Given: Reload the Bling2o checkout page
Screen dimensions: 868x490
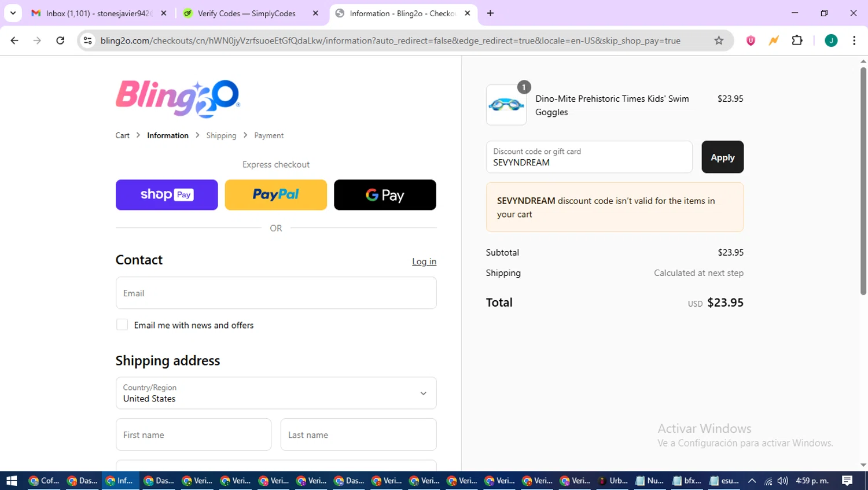Looking at the screenshot, I should 60,40.
